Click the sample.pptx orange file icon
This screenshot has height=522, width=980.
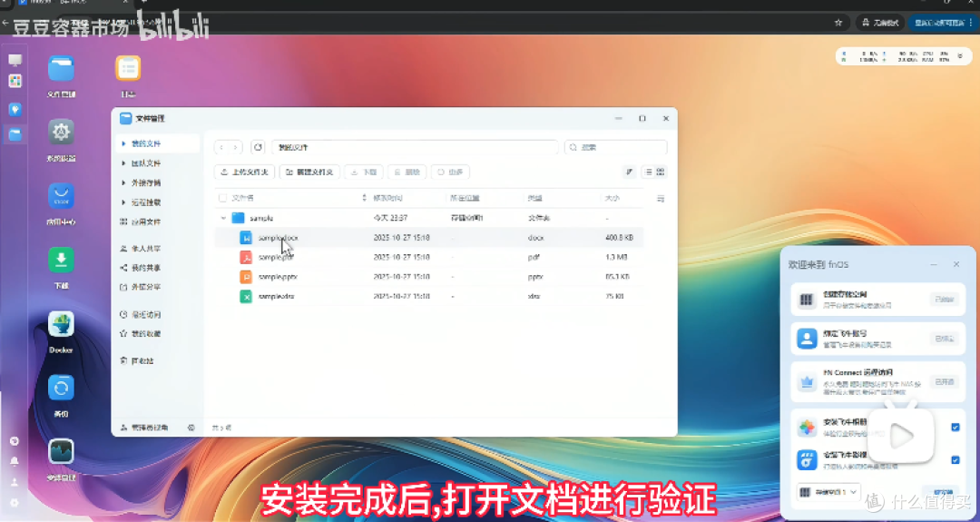[246, 276]
